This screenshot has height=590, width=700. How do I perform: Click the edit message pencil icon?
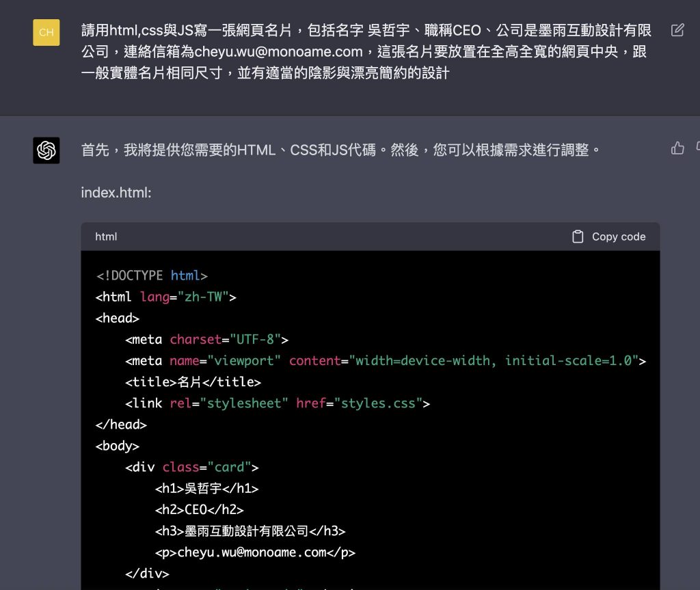[677, 30]
